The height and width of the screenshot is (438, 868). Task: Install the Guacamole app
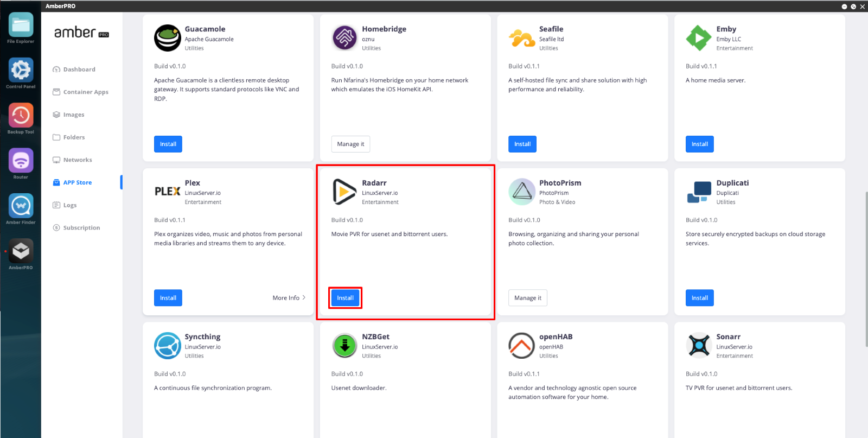168,144
